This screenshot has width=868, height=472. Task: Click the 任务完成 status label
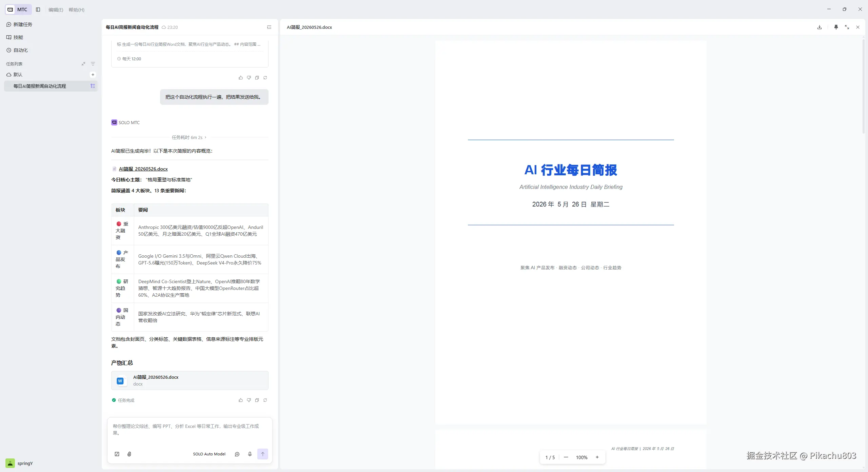pyautogui.click(x=123, y=400)
